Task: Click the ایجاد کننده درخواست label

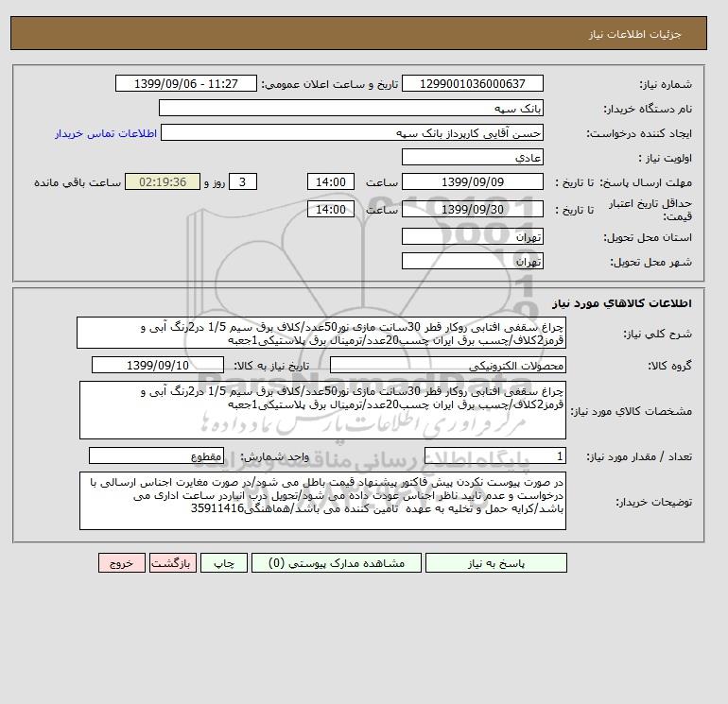Action: pos(639,133)
